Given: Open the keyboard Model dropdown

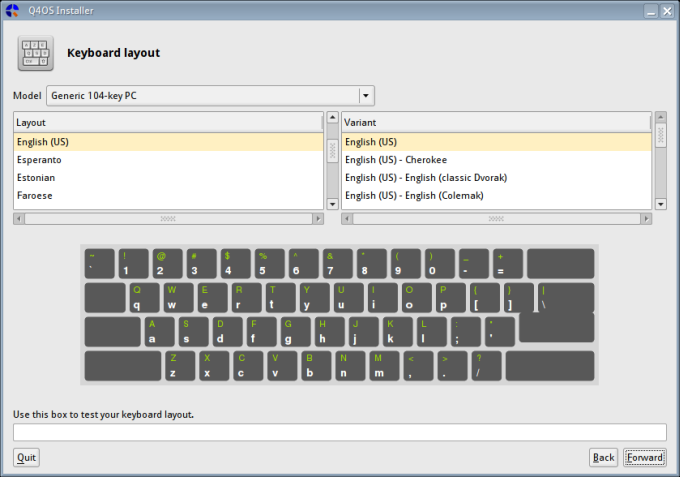Looking at the screenshot, I should pos(210,95).
